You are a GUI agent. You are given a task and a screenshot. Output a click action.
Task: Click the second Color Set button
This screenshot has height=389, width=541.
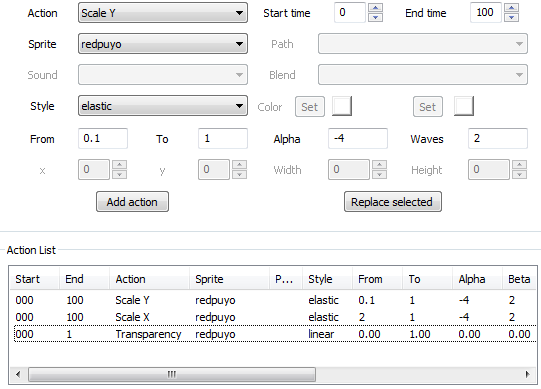[428, 107]
